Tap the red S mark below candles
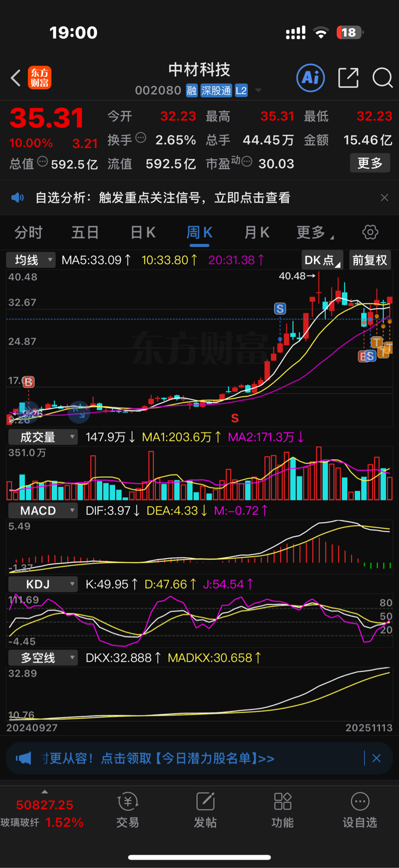Screen dimensions: 399x868 [x=235, y=418]
